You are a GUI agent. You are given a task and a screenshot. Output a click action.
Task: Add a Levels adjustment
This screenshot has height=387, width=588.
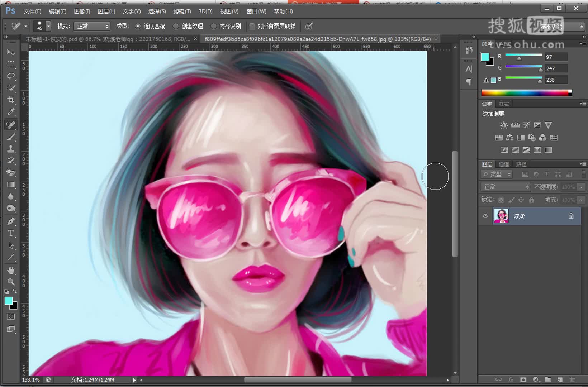515,125
